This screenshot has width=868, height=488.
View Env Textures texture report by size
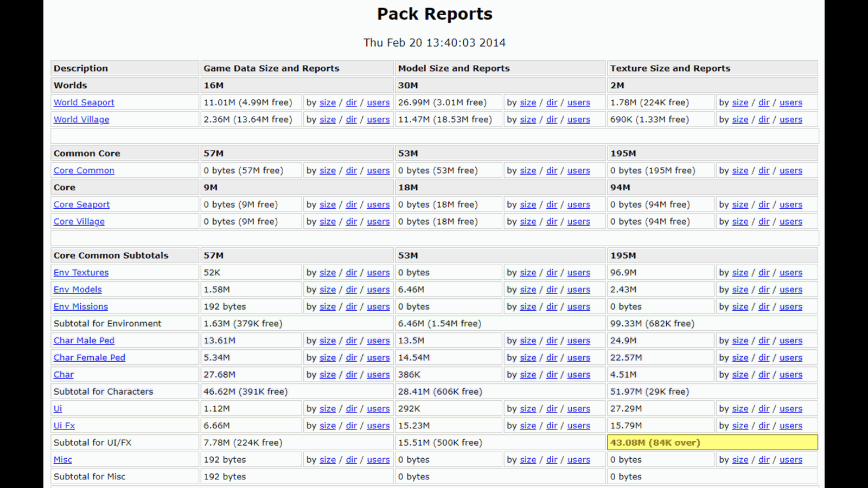coord(740,272)
